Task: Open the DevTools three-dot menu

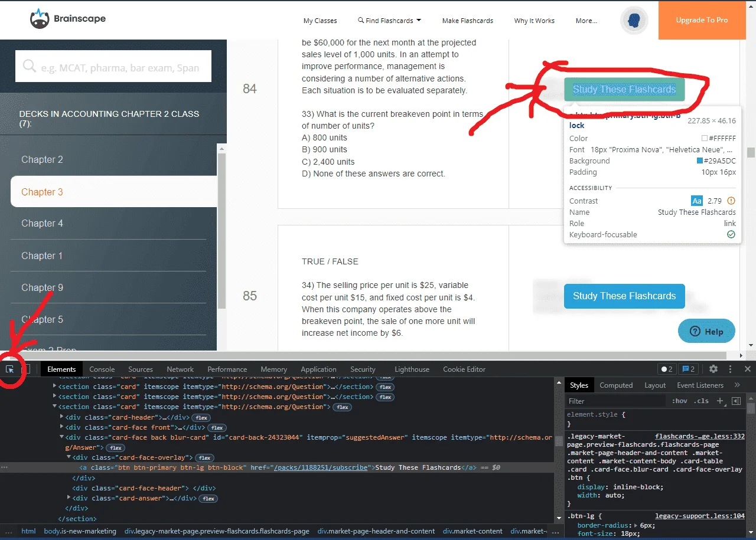Action: click(x=731, y=369)
